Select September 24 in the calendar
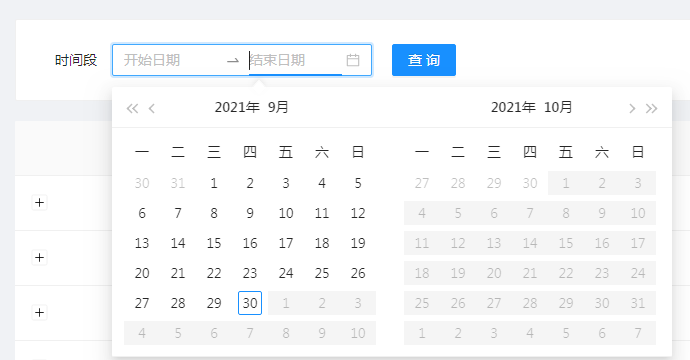 coord(286,273)
